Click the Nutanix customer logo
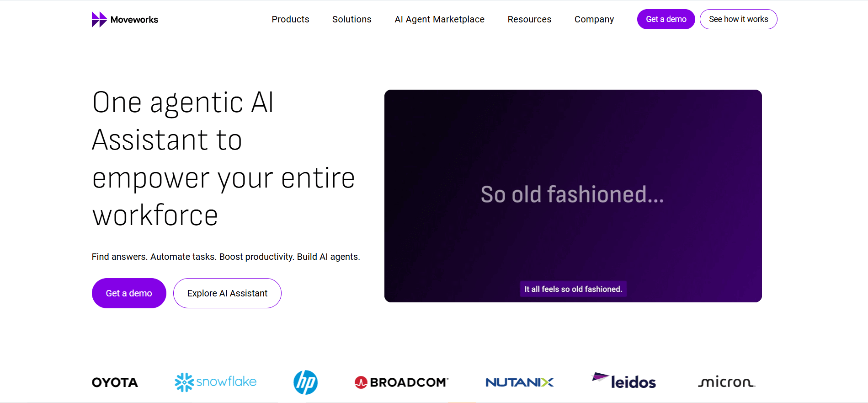The width and height of the screenshot is (868, 403). 520,382
